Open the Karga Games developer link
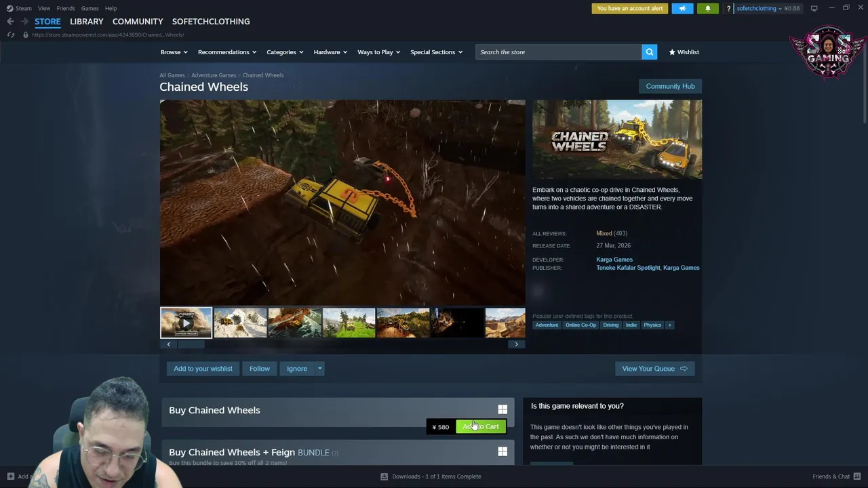The height and width of the screenshot is (488, 868). point(614,260)
